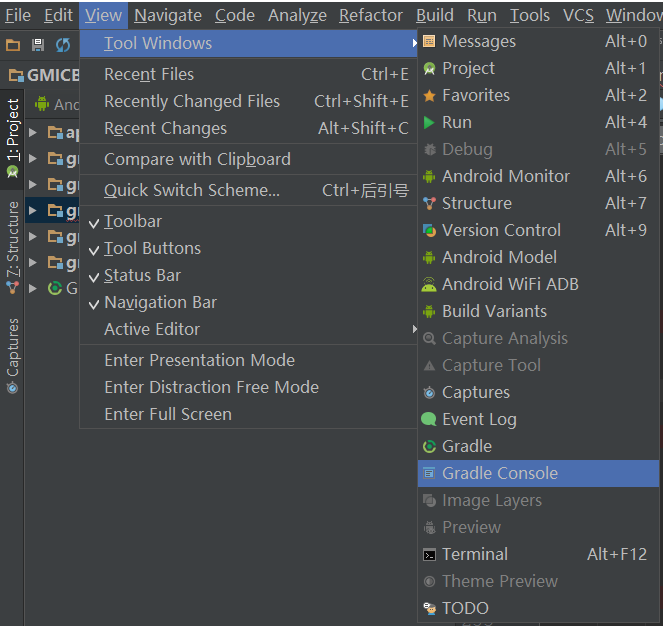This screenshot has height=626, width=663.
Task: Click the Favorites star icon
Action: (429, 96)
